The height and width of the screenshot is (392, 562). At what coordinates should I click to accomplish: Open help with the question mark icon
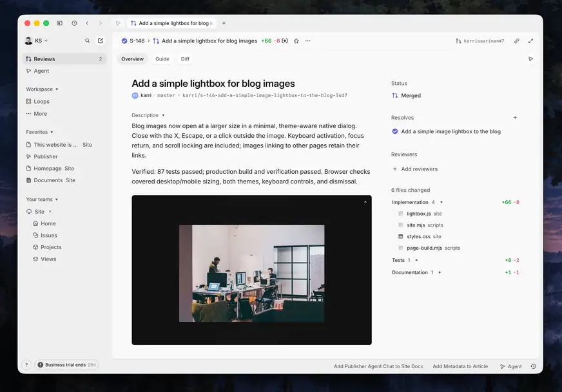[x=26, y=365]
